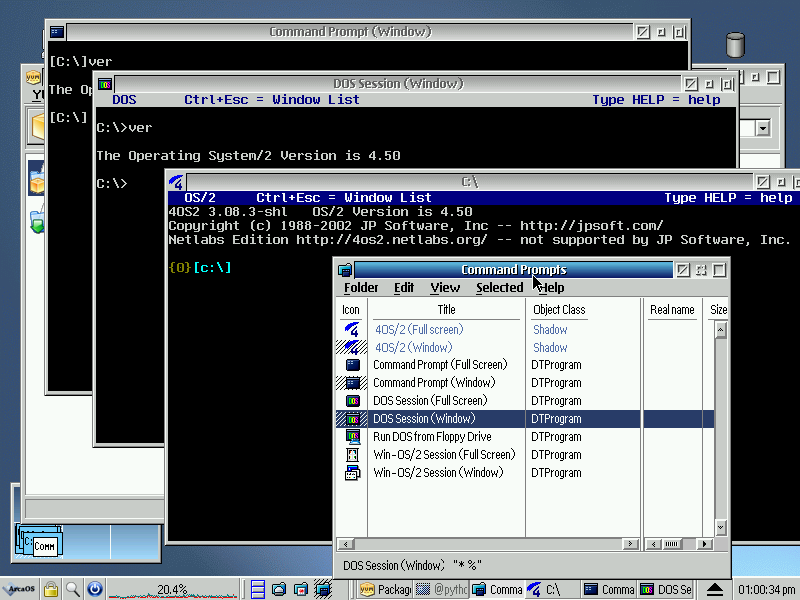Click the magnifier search icon in the taskbar
This screenshot has width=800, height=600.
point(72,589)
